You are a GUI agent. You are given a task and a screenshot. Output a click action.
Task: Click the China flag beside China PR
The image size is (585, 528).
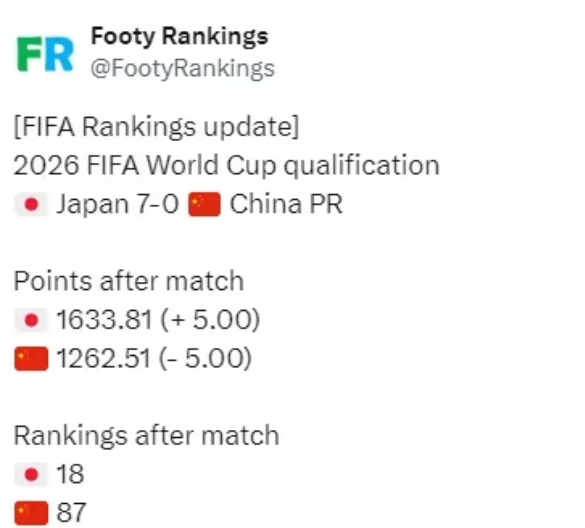204,204
